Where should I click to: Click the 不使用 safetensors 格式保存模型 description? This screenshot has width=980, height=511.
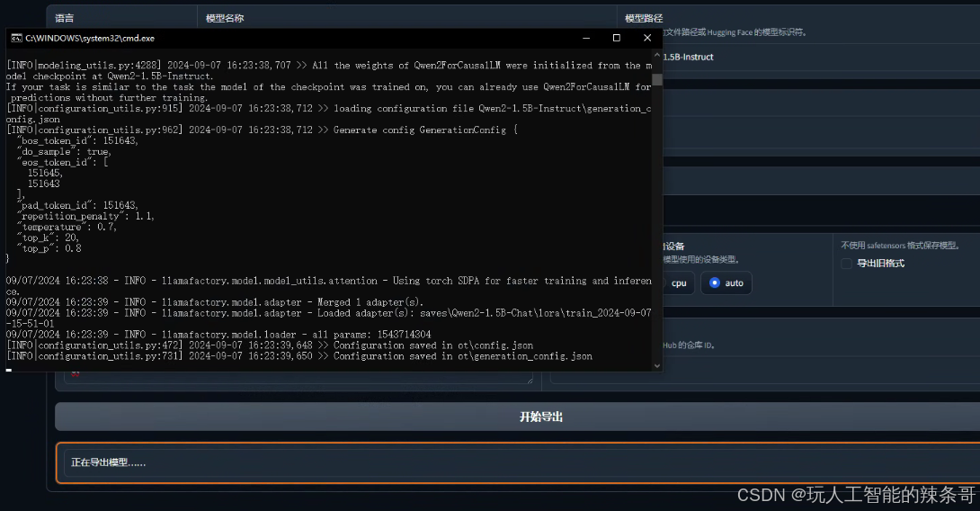(x=901, y=246)
